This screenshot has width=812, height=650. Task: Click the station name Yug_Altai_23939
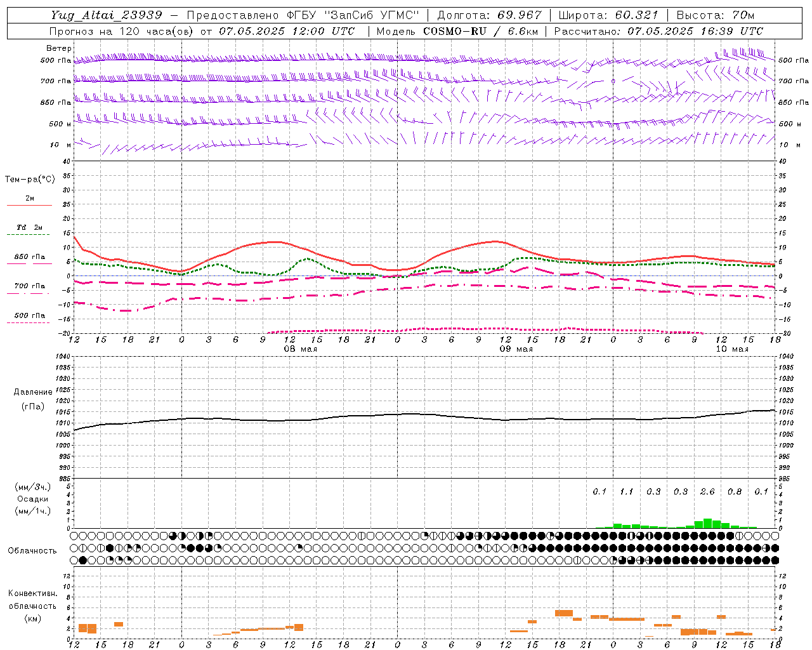107,15
